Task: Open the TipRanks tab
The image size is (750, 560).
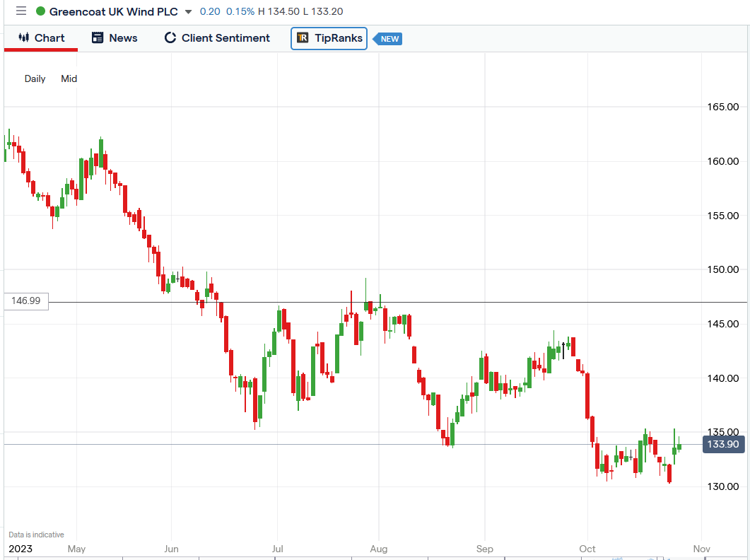Action: pyautogui.click(x=329, y=38)
